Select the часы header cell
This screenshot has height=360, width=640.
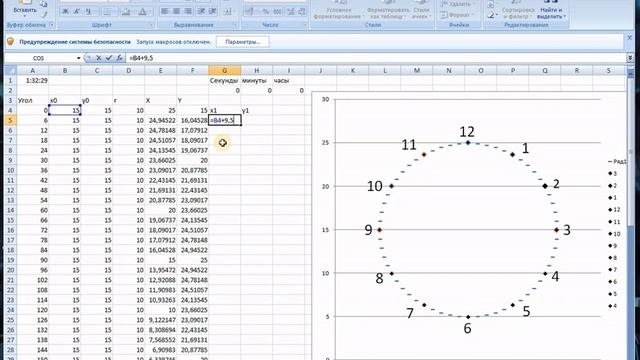pos(289,80)
